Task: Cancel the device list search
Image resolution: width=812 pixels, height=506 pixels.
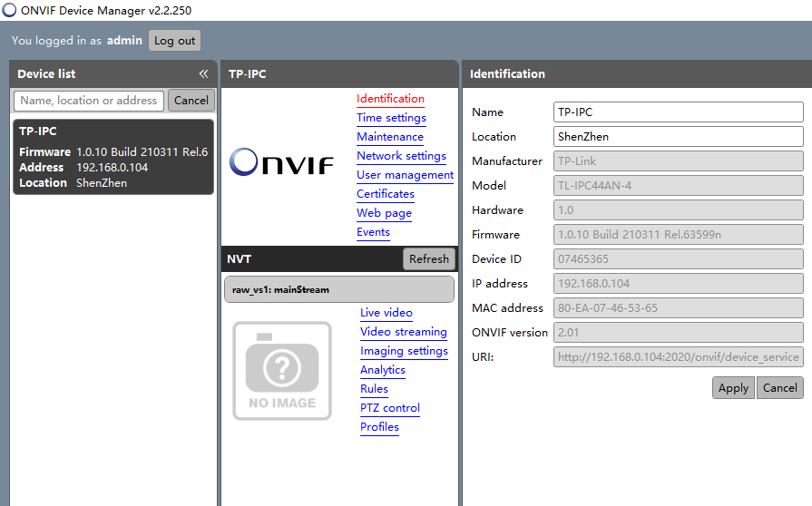Action: [191, 101]
